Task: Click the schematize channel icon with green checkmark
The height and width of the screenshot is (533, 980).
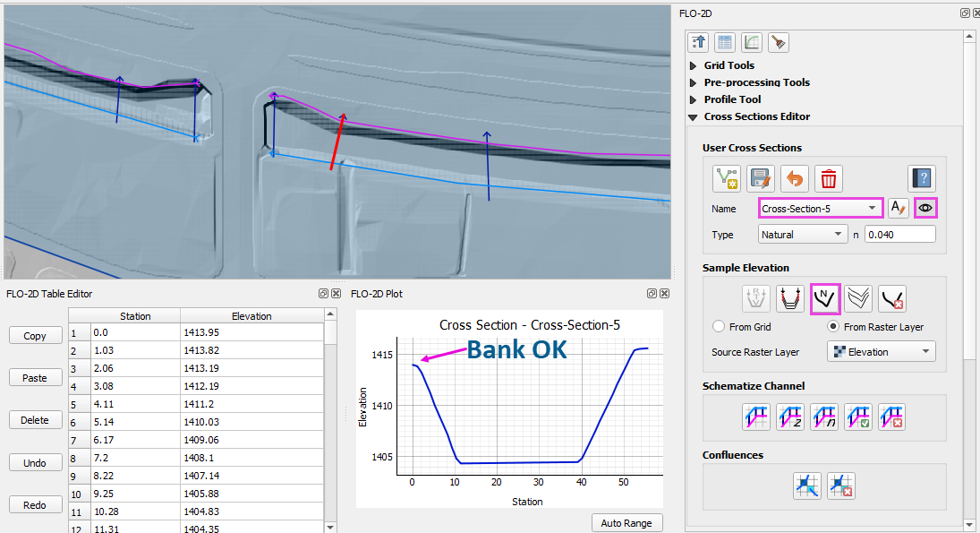Action: [x=857, y=416]
